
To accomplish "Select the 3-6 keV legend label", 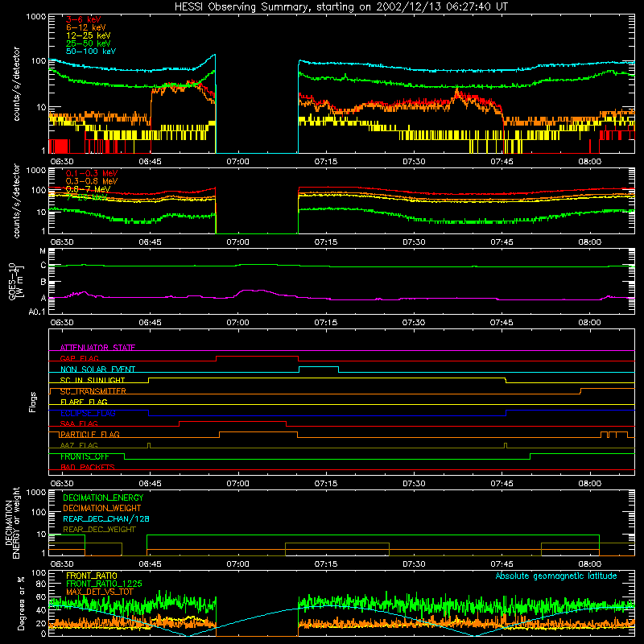I will (x=84, y=19).
